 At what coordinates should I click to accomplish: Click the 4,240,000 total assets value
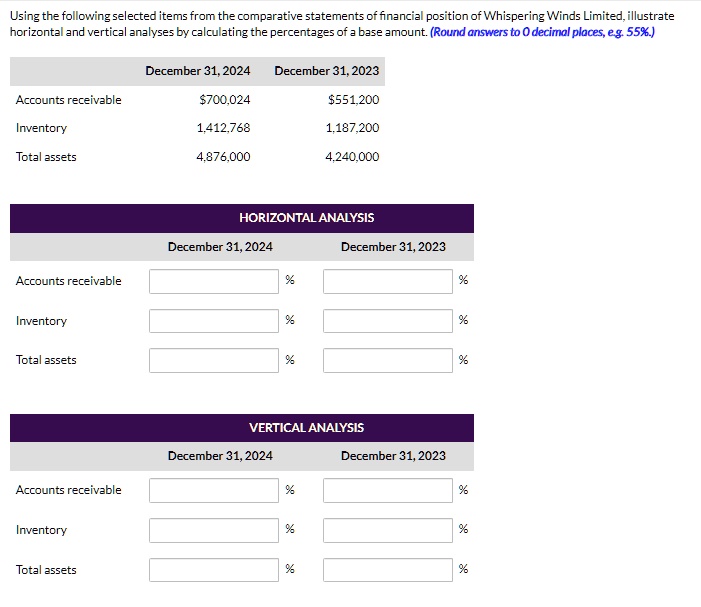click(x=352, y=157)
